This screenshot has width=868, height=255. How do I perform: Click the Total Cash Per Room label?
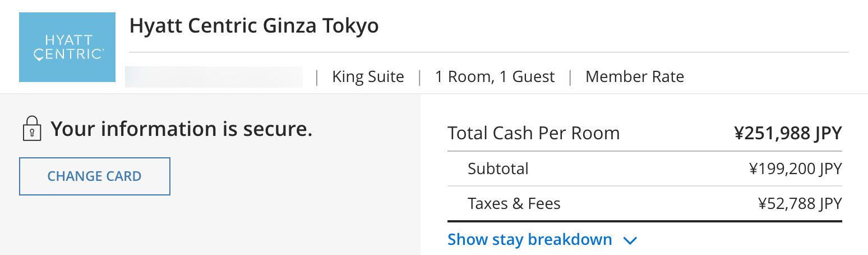[x=533, y=133]
